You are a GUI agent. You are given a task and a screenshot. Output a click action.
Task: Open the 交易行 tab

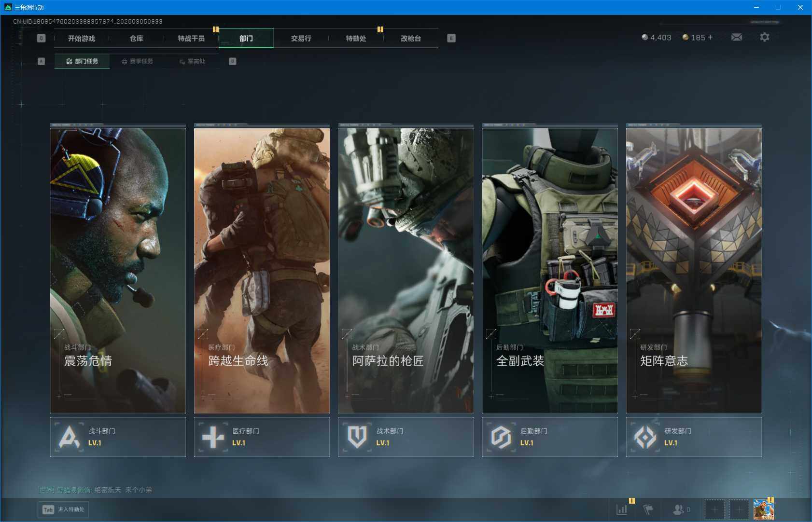pyautogui.click(x=301, y=39)
